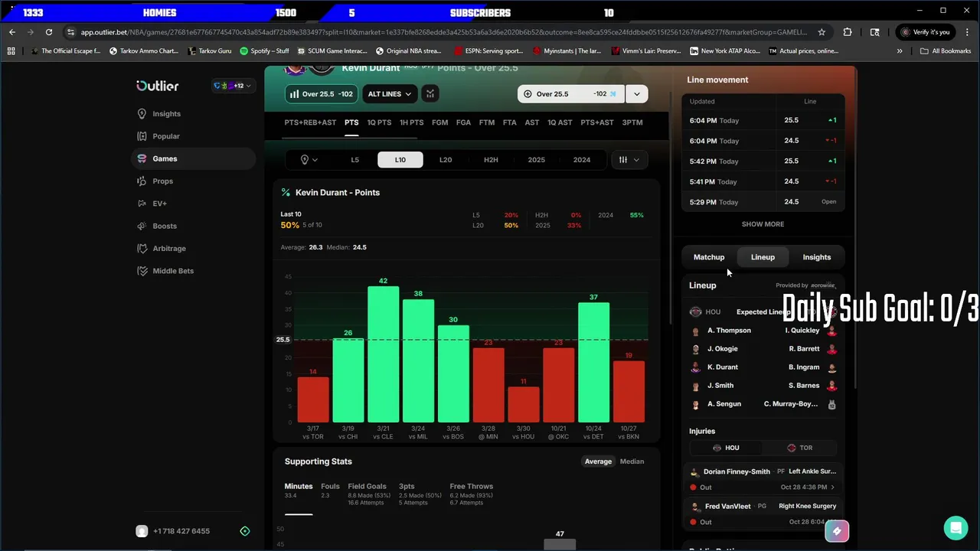This screenshot has height=551, width=980.
Task: Select the FGA stat tab
Action: tap(463, 122)
